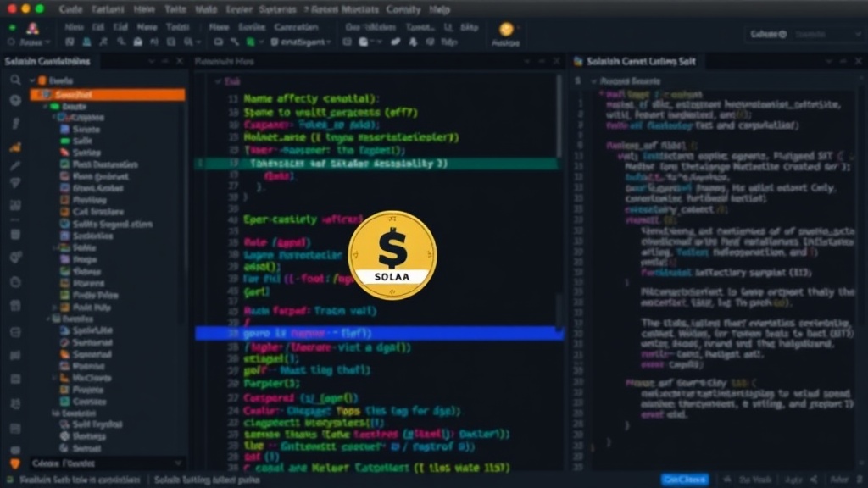Image resolution: width=868 pixels, height=488 pixels.
Task: Open the dropdown at the toolbar's top right
Action: (x=804, y=34)
